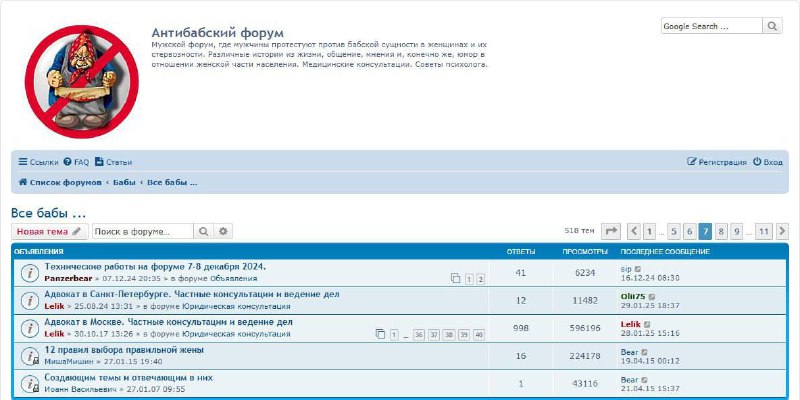
Task: Click the Антибабский форум logo image
Action: pos(68,80)
